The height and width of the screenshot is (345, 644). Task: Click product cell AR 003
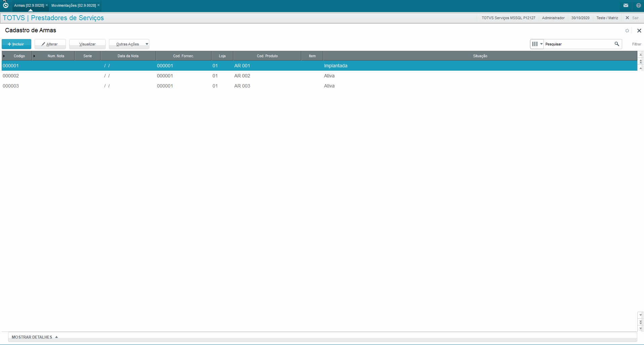(x=242, y=86)
